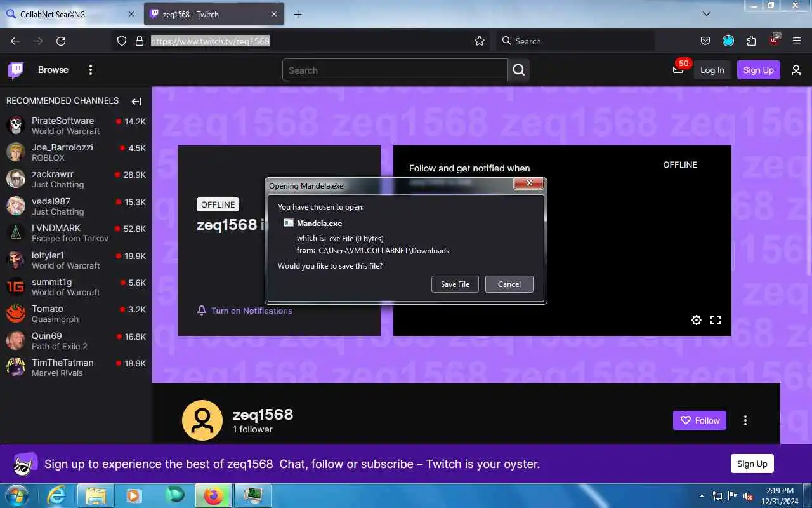
Task: Toggle fullscreen on the video player
Action: (x=716, y=320)
